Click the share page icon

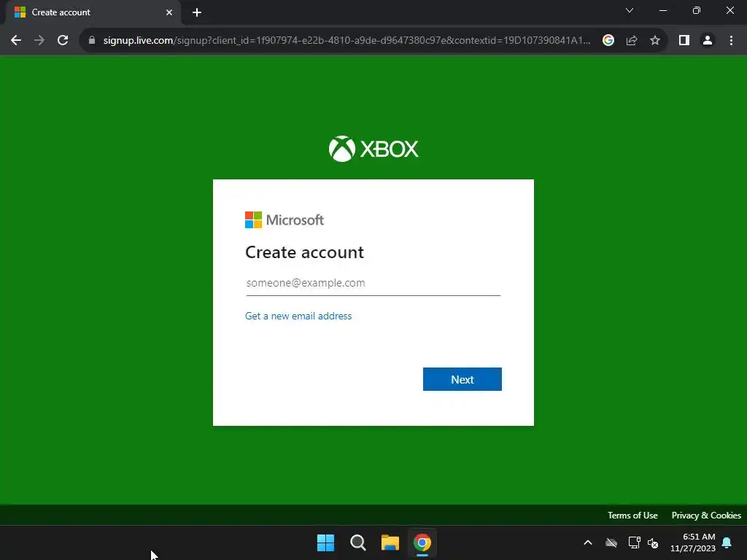(632, 41)
